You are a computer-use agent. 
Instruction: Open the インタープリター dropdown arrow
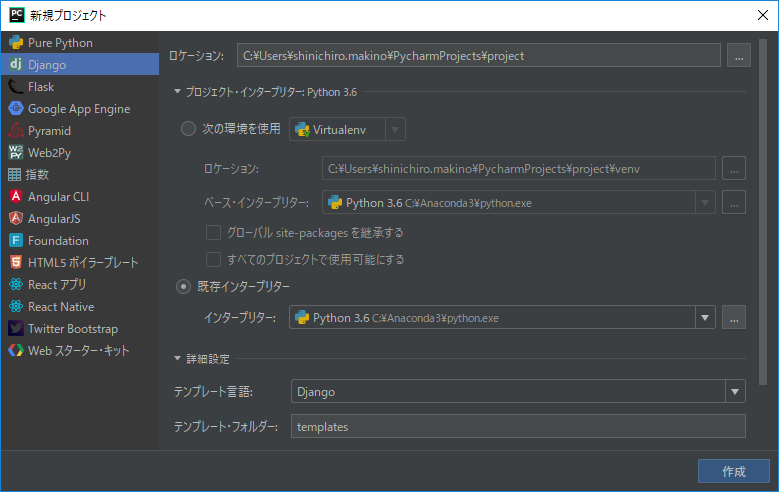tap(705, 318)
